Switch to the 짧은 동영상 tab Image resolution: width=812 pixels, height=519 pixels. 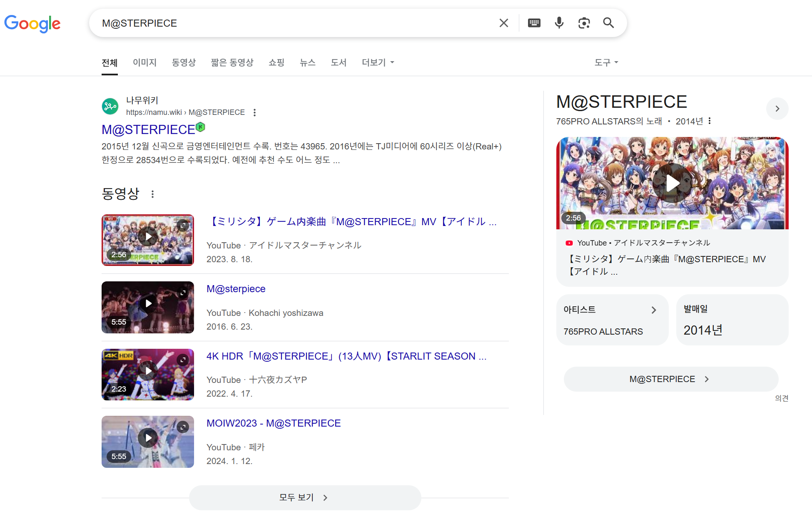coord(232,62)
